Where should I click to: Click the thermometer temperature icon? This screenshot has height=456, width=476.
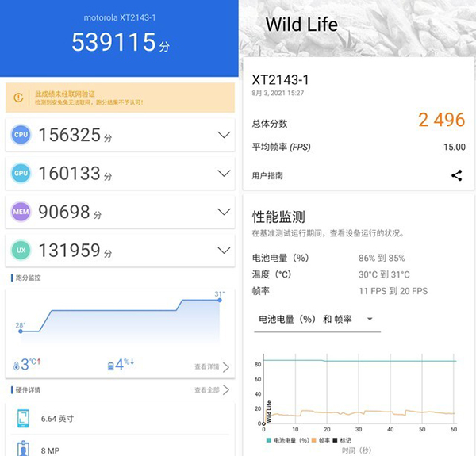[16, 366]
